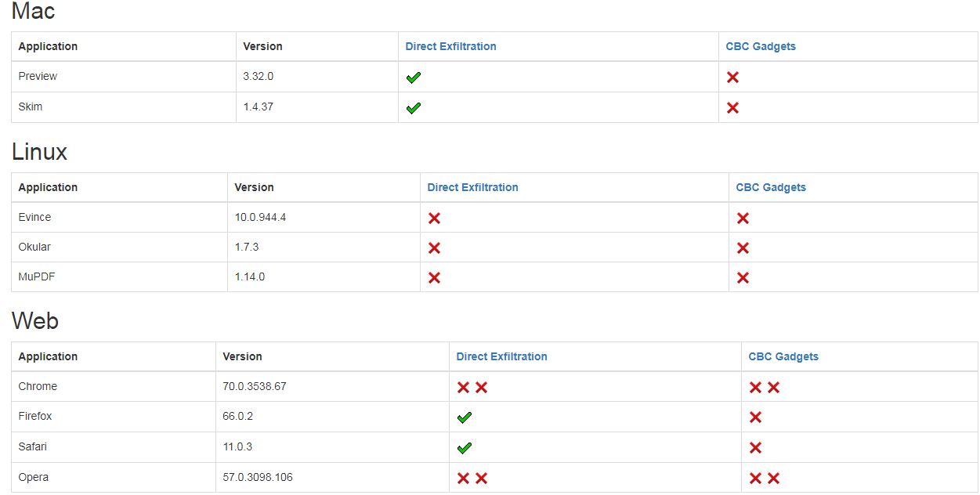Click the Evince application name
This screenshot has width=980, height=495.
tap(35, 217)
